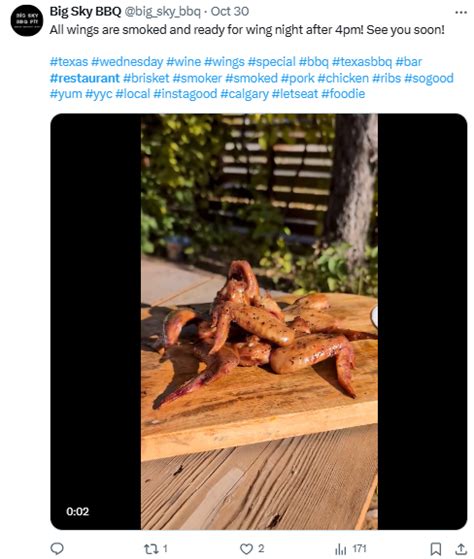Select the #calgary hashtag

[x=244, y=94]
